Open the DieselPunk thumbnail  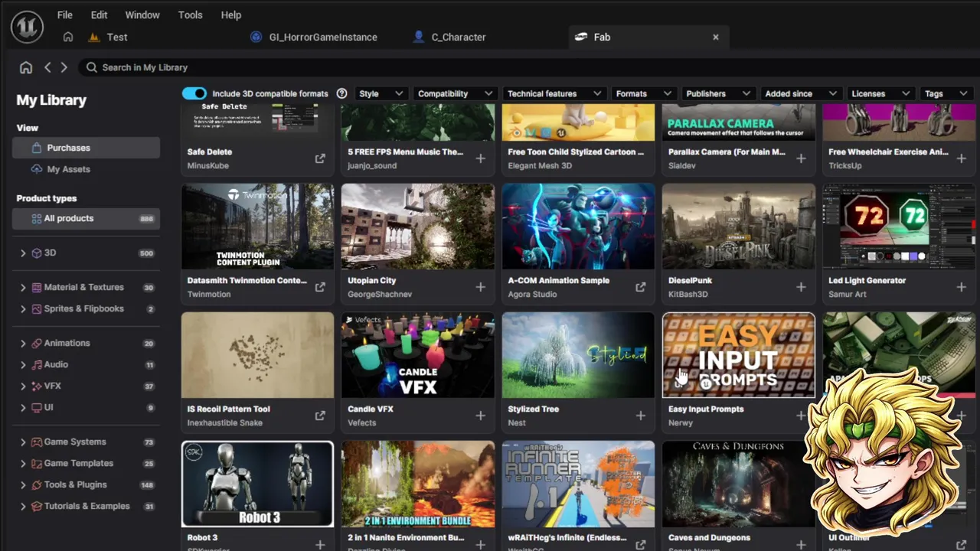click(x=739, y=227)
